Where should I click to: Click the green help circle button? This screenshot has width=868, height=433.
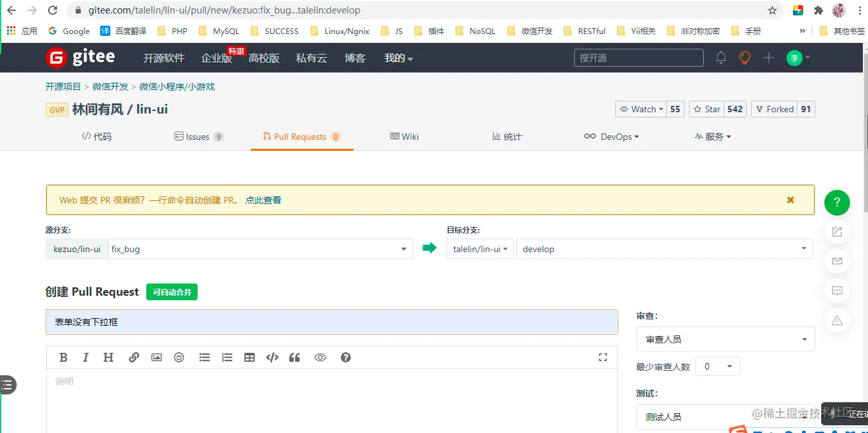(837, 203)
